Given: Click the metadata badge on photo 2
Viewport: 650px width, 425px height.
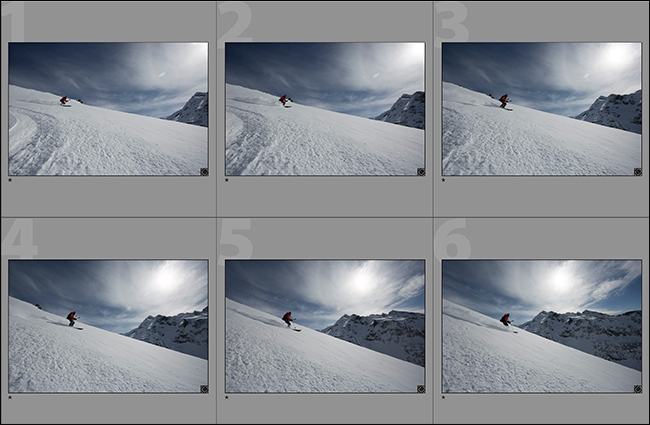Looking at the screenshot, I should [420, 171].
